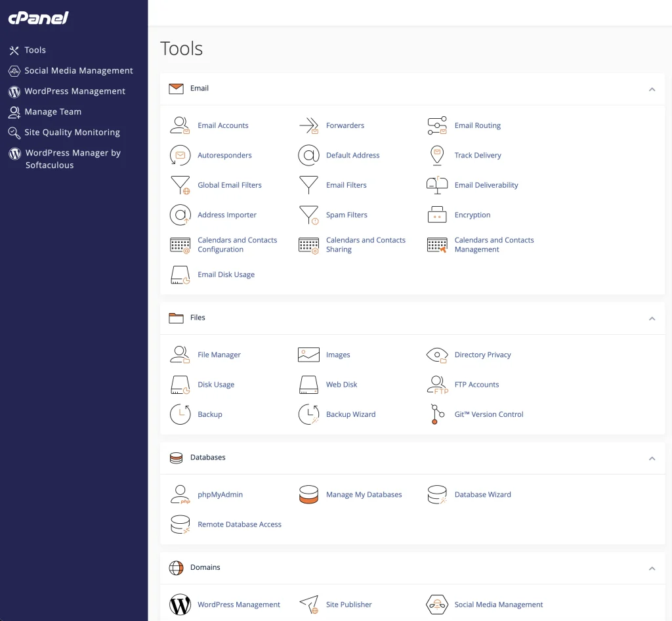Select the Manage My Databases icon

pyautogui.click(x=308, y=495)
